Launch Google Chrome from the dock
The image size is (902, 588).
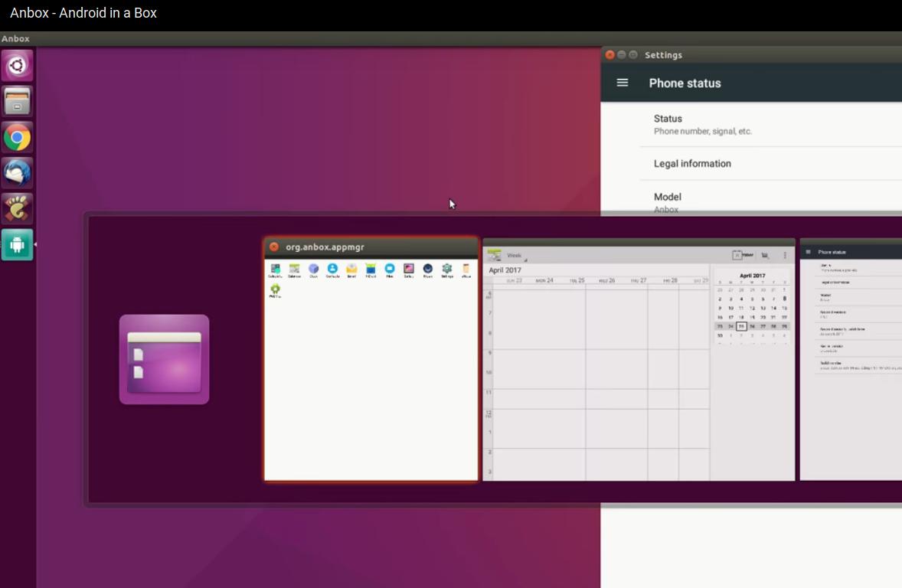(17, 138)
